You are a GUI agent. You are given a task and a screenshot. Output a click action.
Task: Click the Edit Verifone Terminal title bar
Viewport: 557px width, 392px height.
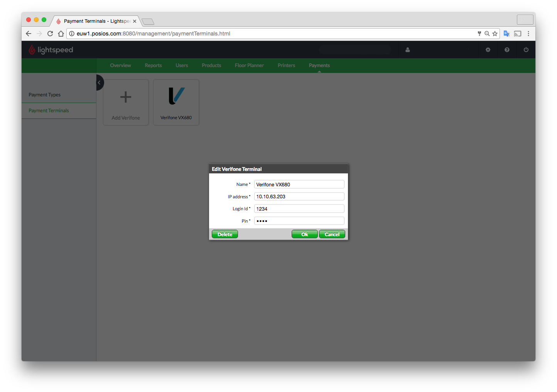point(278,169)
